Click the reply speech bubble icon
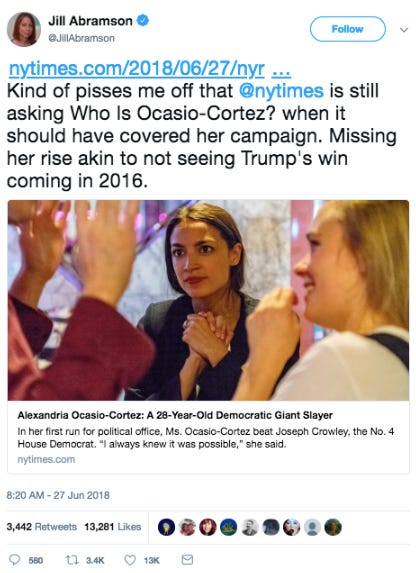The height and width of the screenshot is (573, 416). pyautogui.click(x=15, y=560)
